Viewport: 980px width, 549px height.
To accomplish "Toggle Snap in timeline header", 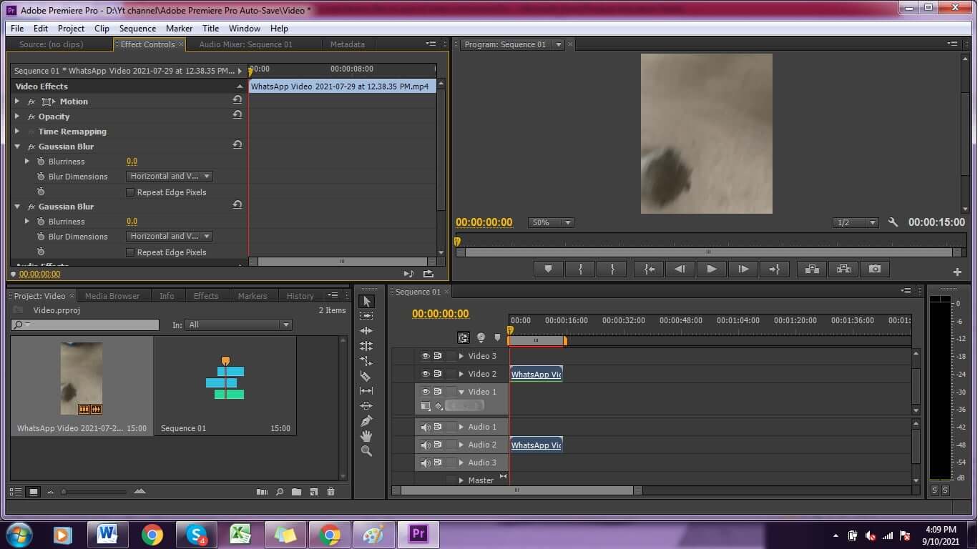I will coord(464,337).
